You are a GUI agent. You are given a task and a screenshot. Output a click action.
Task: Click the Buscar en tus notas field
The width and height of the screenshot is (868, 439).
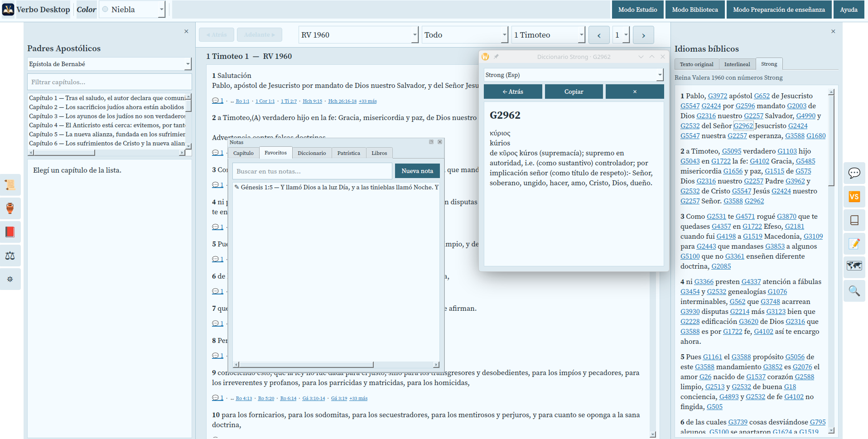tap(312, 171)
